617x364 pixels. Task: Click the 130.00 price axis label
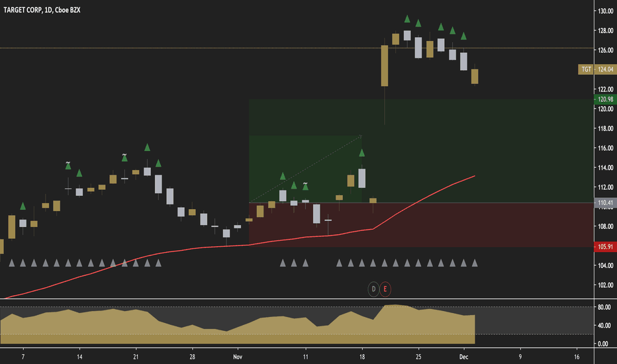(x=606, y=11)
